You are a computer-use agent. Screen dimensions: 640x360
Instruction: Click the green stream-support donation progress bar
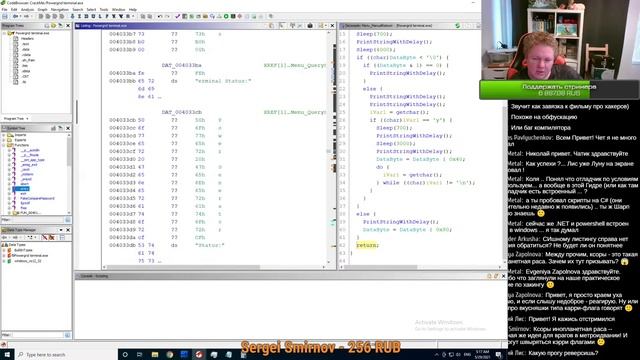point(559,90)
